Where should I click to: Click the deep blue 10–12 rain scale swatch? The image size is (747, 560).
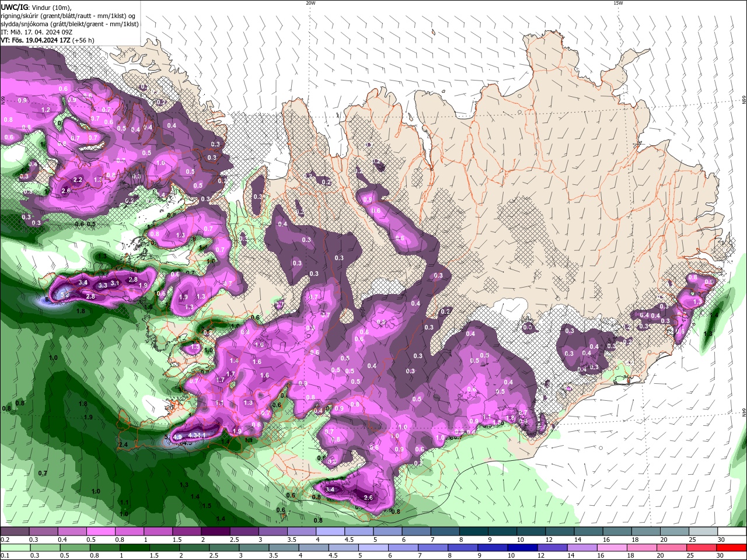point(522,548)
